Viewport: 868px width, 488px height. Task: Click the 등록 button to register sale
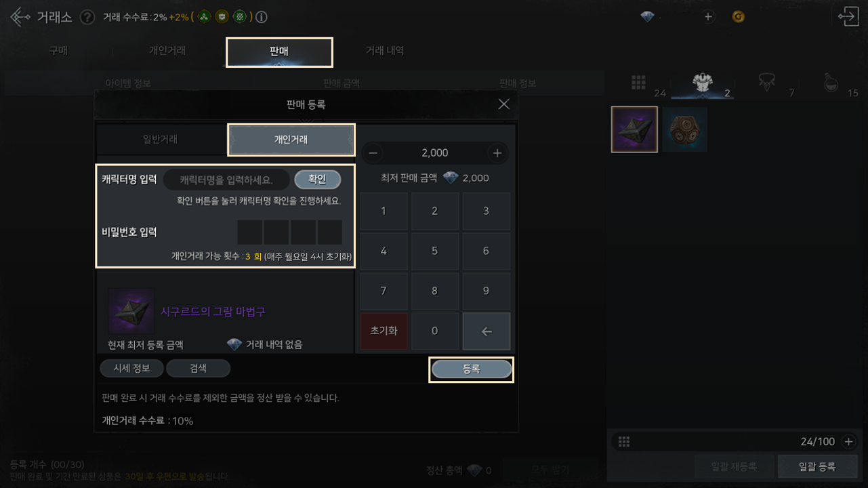[x=472, y=369]
